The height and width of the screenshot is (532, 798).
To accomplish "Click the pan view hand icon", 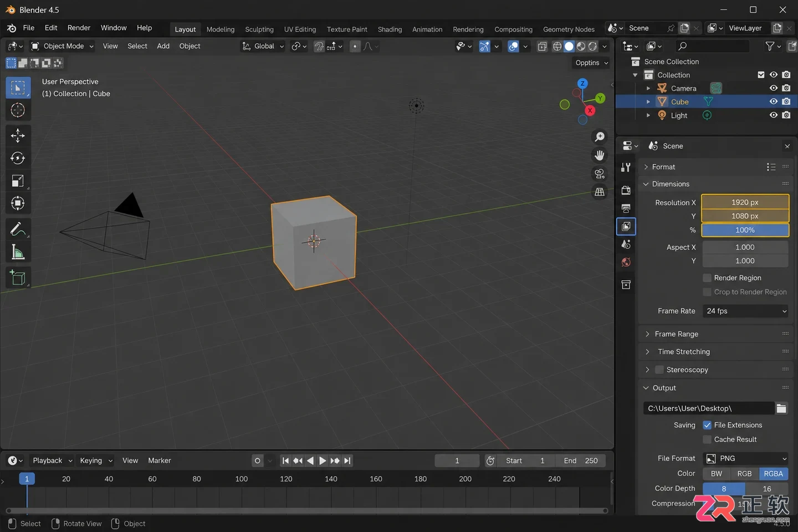I will click(x=600, y=155).
